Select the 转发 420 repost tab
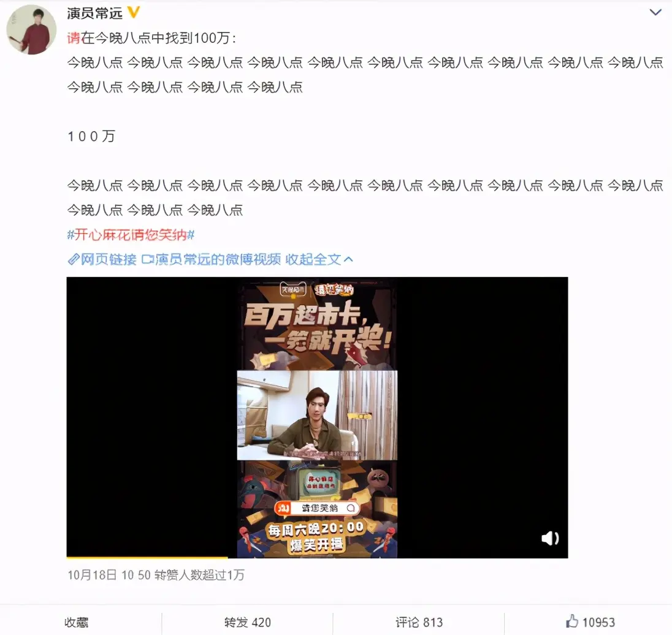 pyautogui.click(x=247, y=622)
